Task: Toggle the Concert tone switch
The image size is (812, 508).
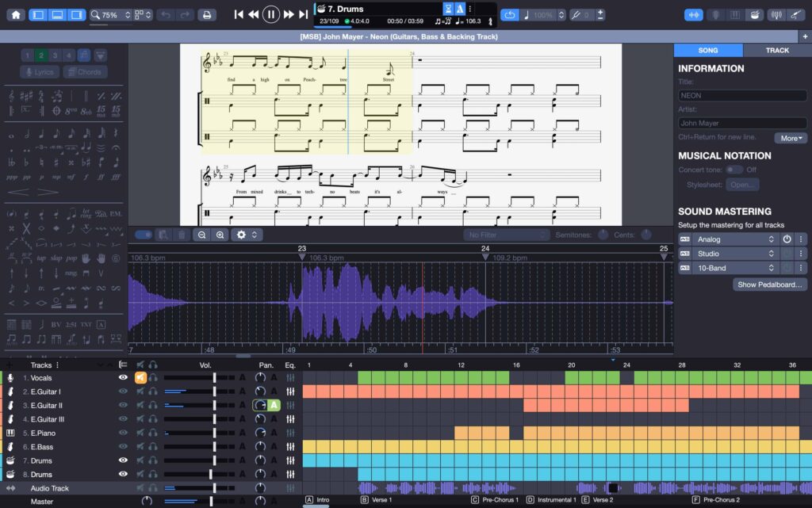Action: [x=735, y=170]
